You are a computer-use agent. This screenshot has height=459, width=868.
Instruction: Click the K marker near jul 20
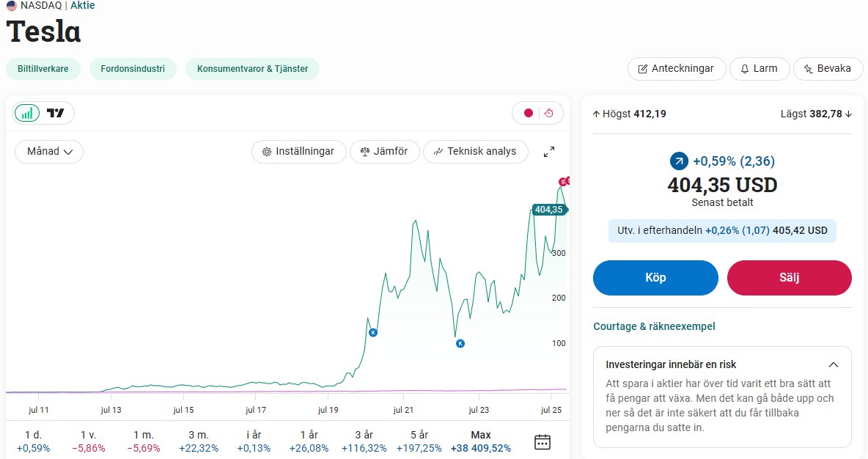[x=373, y=333]
